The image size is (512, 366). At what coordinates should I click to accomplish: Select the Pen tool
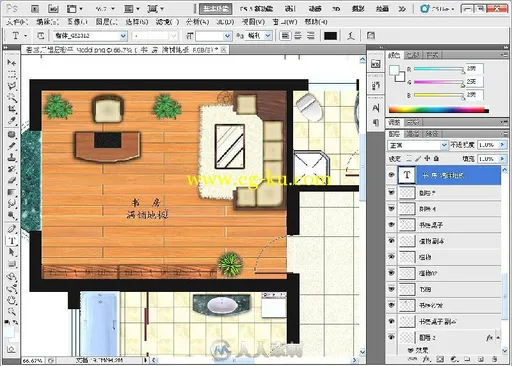(12, 229)
